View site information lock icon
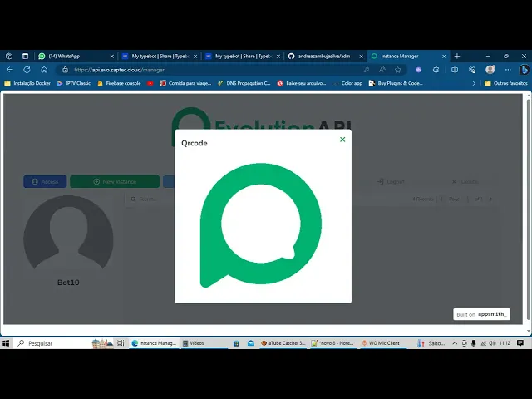This screenshot has width=532, height=399. click(x=66, y=70)
